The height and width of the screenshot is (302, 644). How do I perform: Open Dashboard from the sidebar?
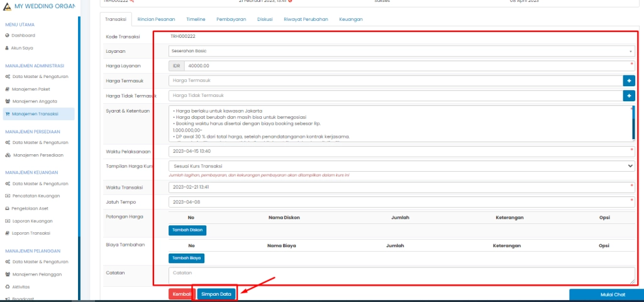[24, 35]
